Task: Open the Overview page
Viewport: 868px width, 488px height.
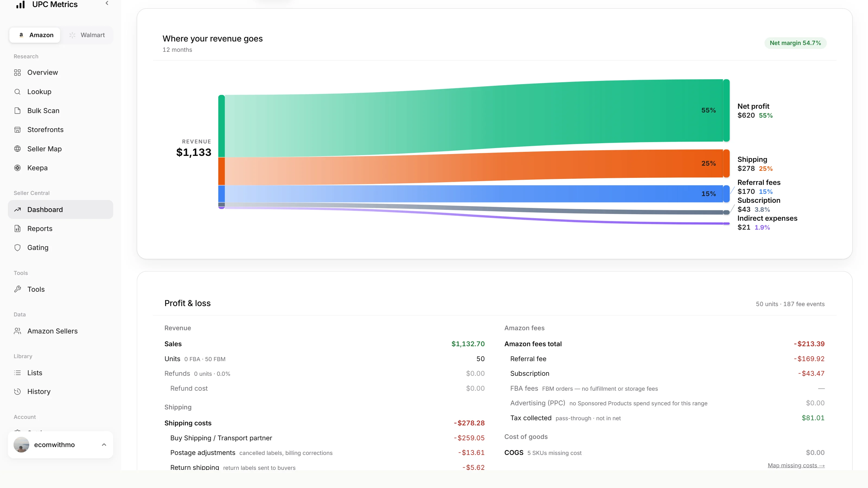Action: pos(60,72)
